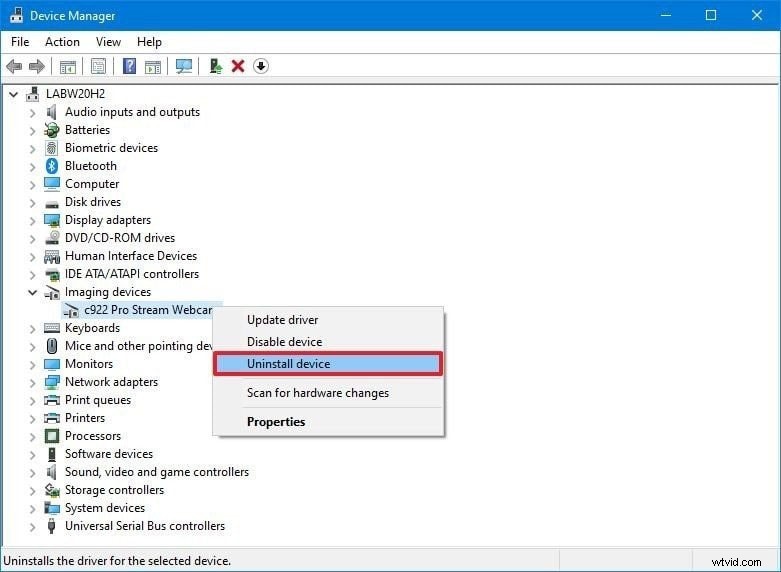Click the Show/Hide Action Pane icon
The height and width of the screenshot is (572, 781).
tap(153, 66)
